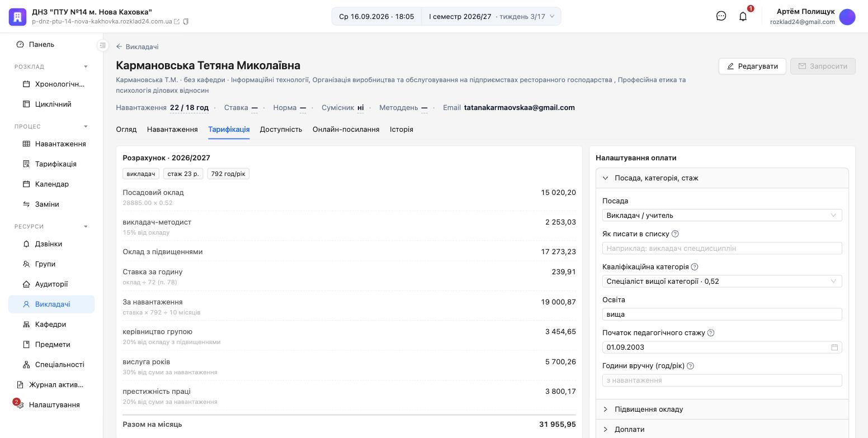Collapse the sidebar toggle icon

(x=102, y=45)
